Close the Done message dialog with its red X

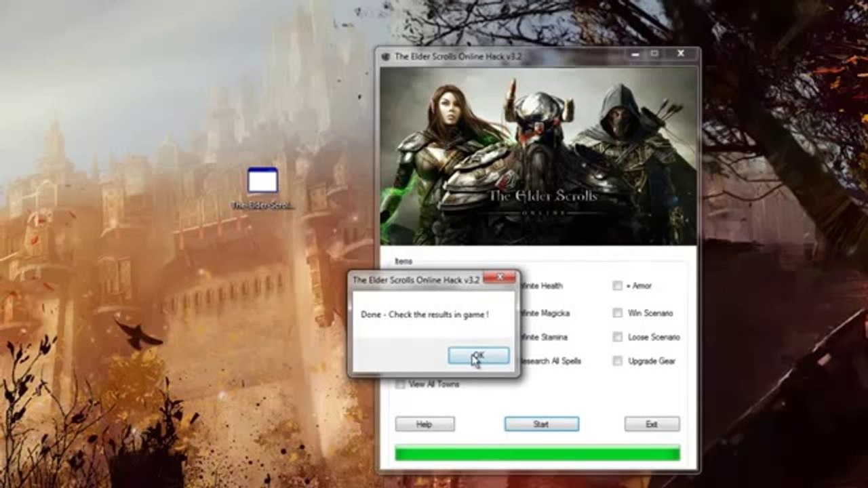point(501,277)
